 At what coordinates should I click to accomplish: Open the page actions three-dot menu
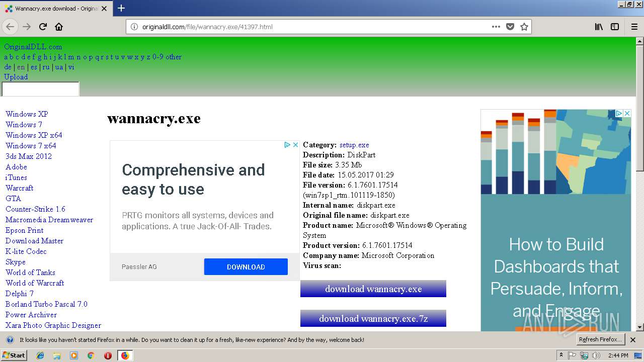(496, 27)
